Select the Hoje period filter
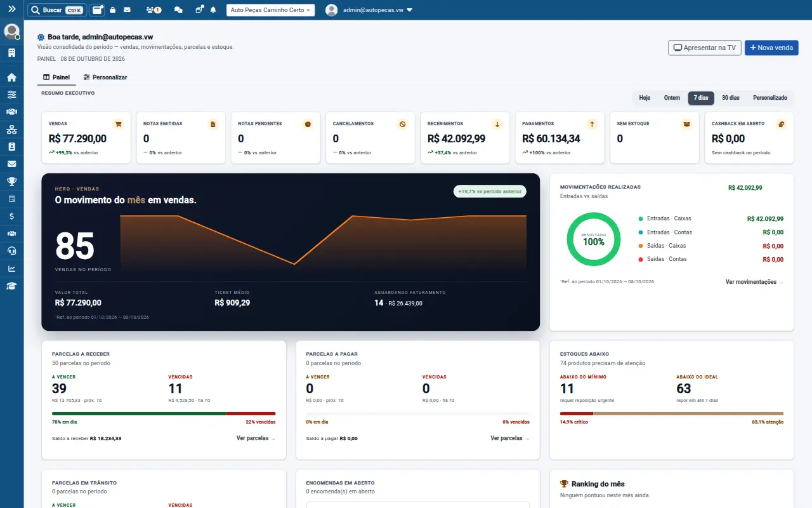 [645, 98]
